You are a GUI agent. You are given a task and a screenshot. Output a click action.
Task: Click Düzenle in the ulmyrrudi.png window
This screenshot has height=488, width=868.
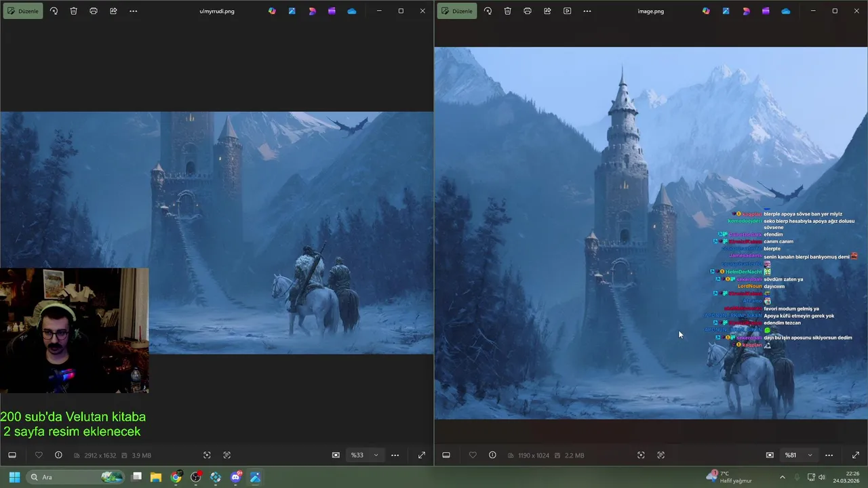[23, 11]
